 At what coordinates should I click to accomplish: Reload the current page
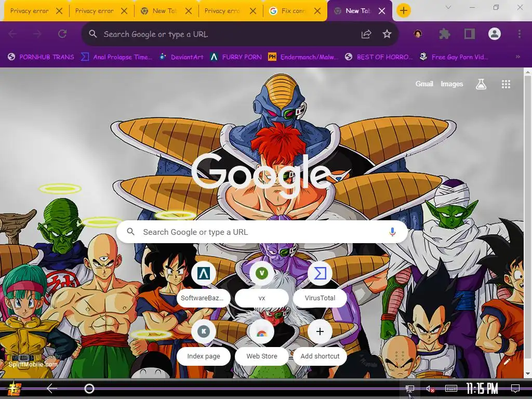(x=62, y=34)
